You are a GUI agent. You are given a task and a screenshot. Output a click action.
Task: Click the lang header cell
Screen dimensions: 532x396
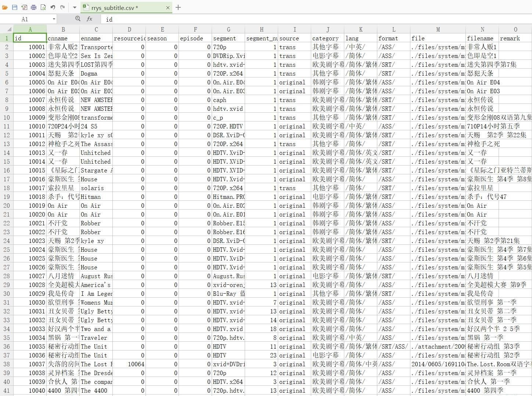click(361, 38)
